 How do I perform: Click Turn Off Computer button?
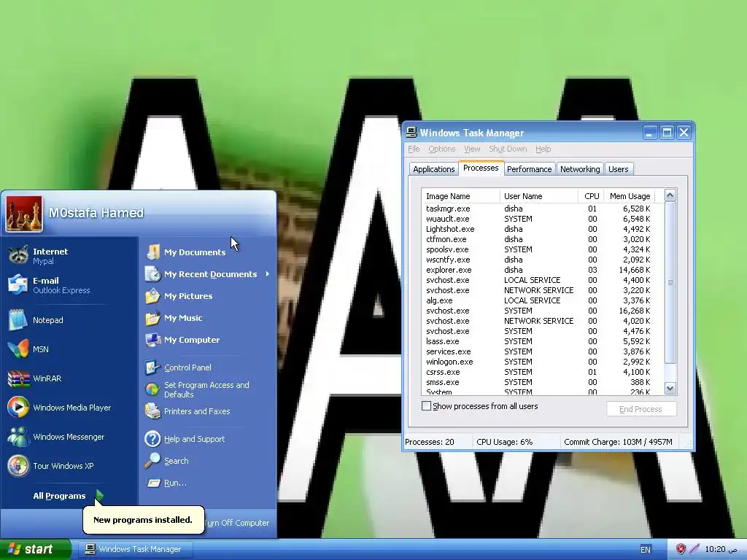(x=237, y=523)
